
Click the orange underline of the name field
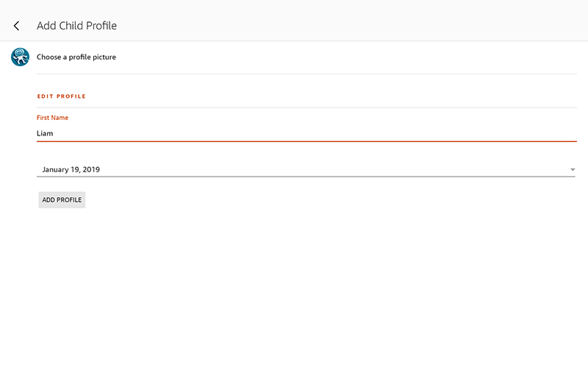pyautogui.click(x=306, y=141)
